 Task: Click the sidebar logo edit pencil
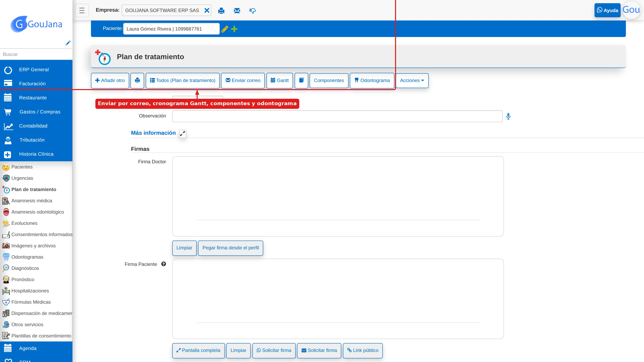pyautogui.click(x=68, y=43)
